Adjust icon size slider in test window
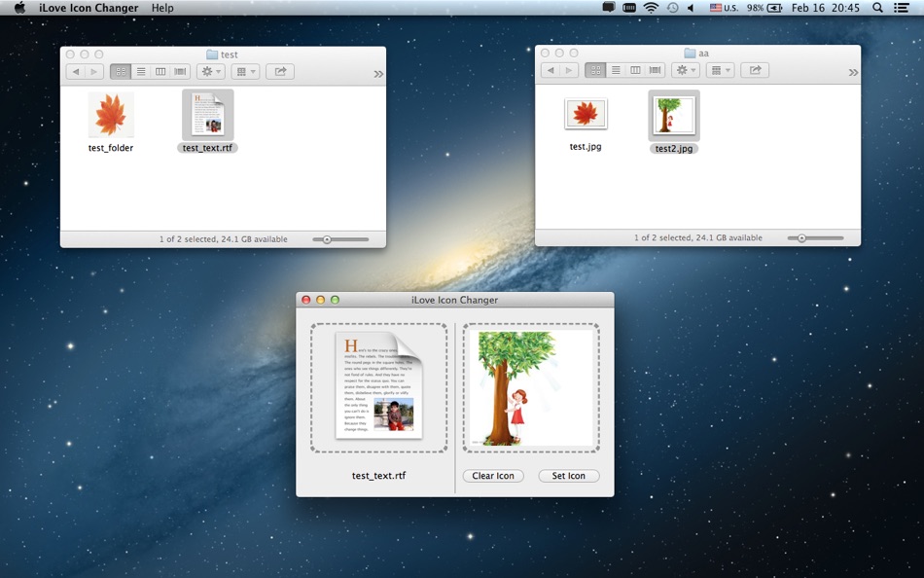Image resolution: width=924 pixels, height=578 pixels. 340,239
